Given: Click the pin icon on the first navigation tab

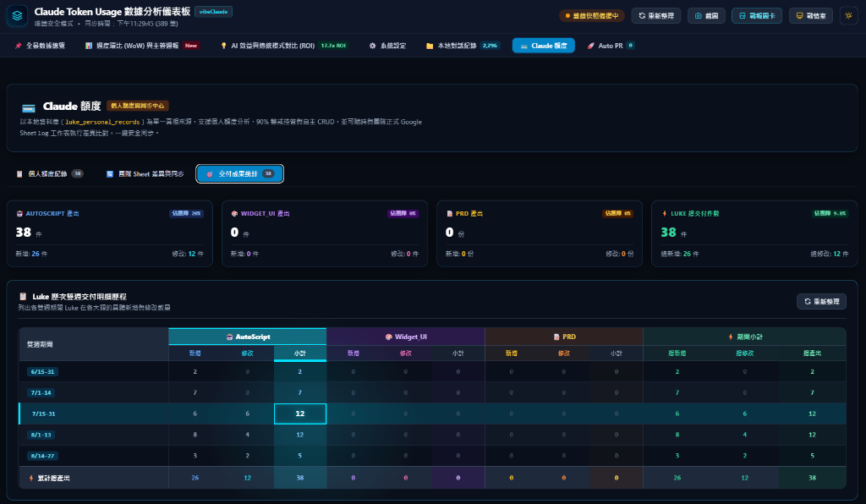Looking at the screenshot, I should 19,46.
